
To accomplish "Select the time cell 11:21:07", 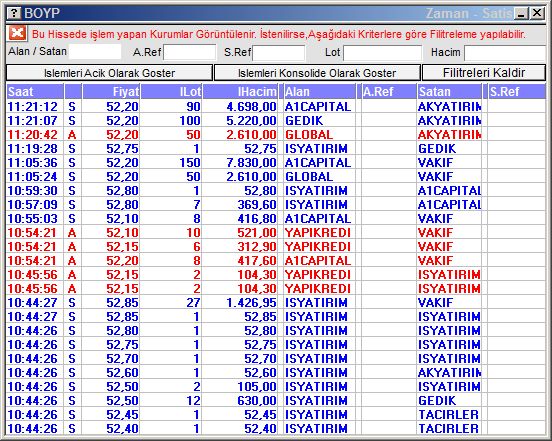I will click(x=32, y=121).
